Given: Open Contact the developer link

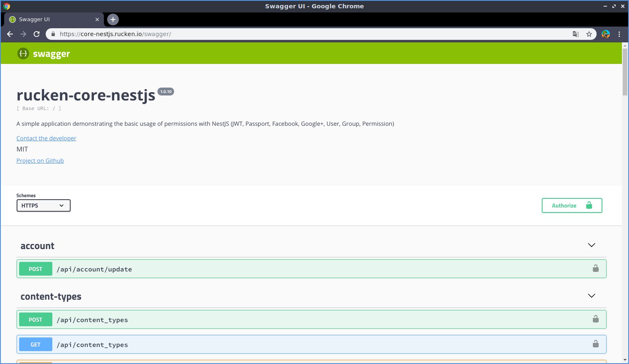Looking at the screenshot, I should tap(47, 138).
